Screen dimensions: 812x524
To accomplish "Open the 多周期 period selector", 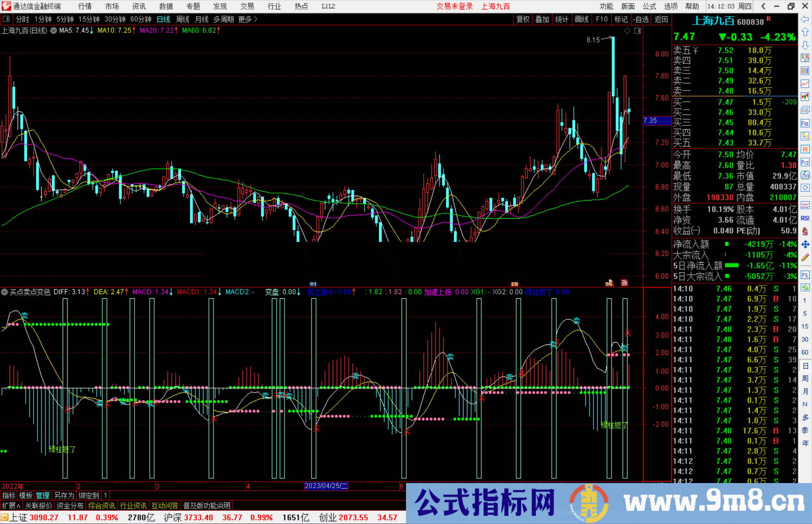I will tap(223, 19).
